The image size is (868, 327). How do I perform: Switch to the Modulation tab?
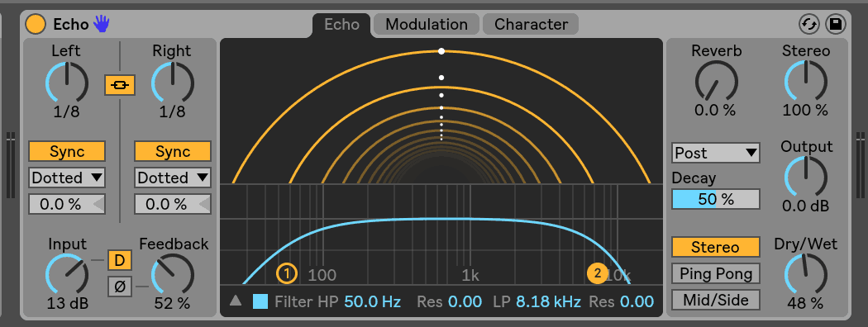click(x=427, y=24)
